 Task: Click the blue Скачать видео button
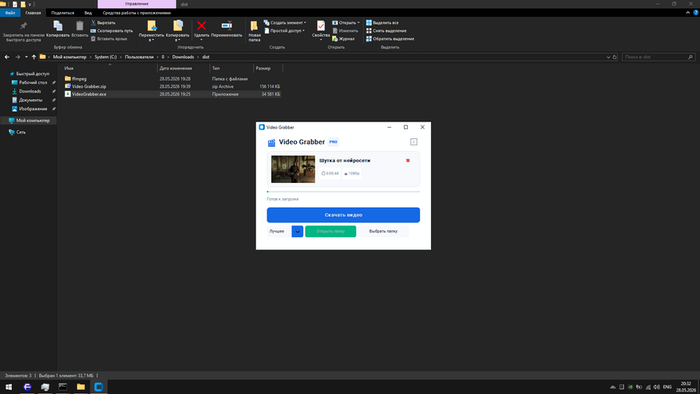tap(343, 215)
